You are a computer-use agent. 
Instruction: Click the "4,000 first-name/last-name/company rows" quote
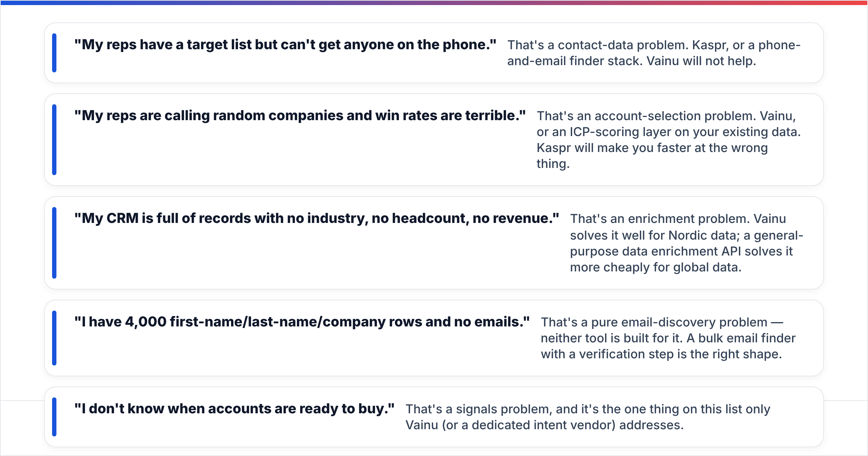click(x=302, y=322)
